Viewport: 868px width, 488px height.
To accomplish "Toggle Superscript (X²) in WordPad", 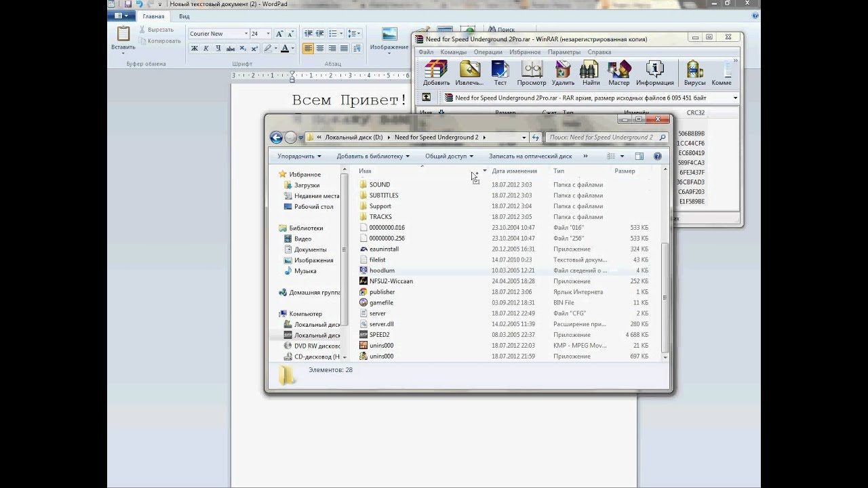I will (254, 48).
